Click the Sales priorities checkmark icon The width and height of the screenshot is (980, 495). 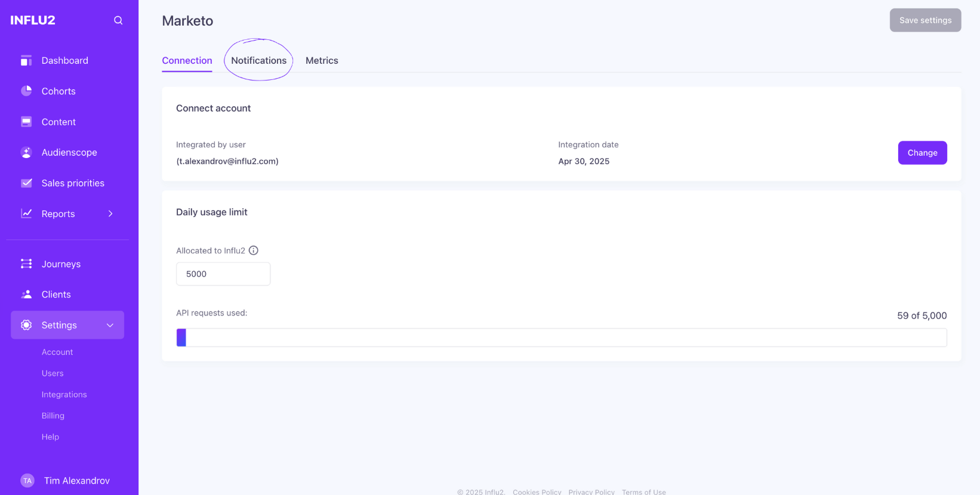tap(26, 183)
